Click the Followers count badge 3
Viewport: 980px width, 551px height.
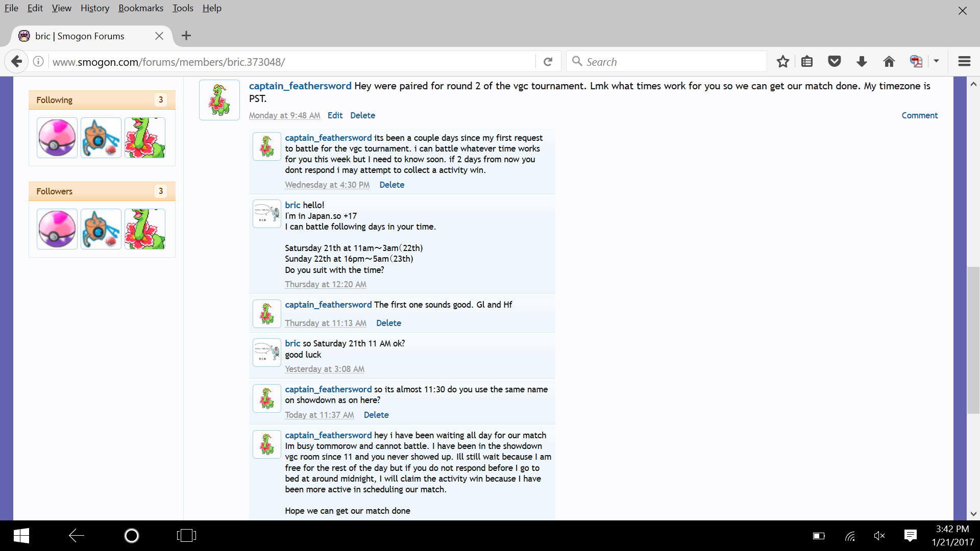click(161, 191)
